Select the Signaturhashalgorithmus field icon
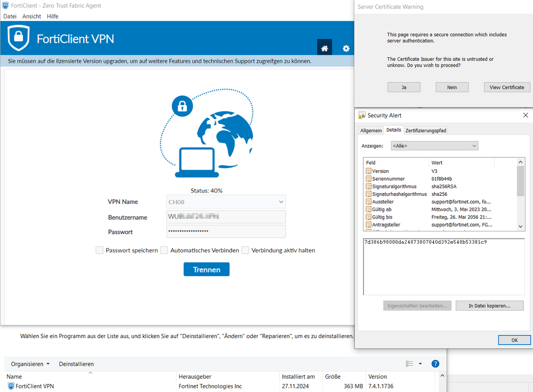This screenshot has width=533, height=392. (x=369, y=194)
